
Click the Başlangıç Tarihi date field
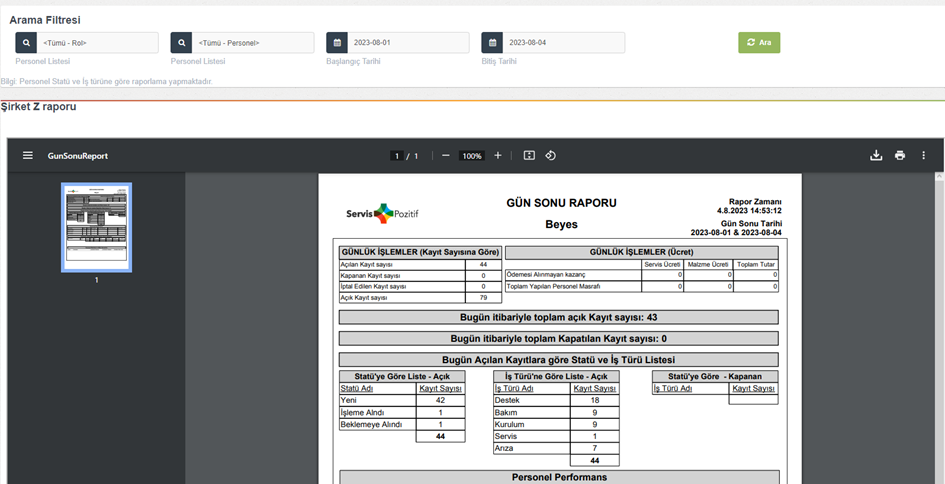(408, 43)
